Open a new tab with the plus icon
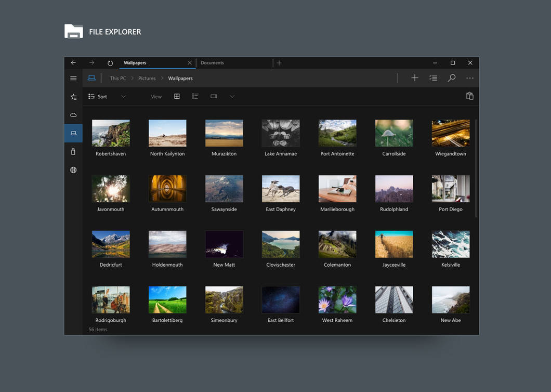The height and width of the screenshot is (392, 551). tap(279, 62)
